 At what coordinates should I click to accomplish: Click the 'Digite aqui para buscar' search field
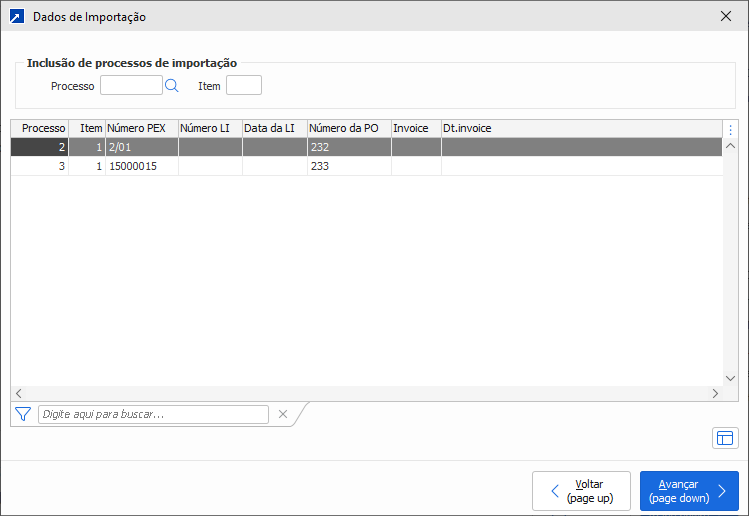pos(153,414)
